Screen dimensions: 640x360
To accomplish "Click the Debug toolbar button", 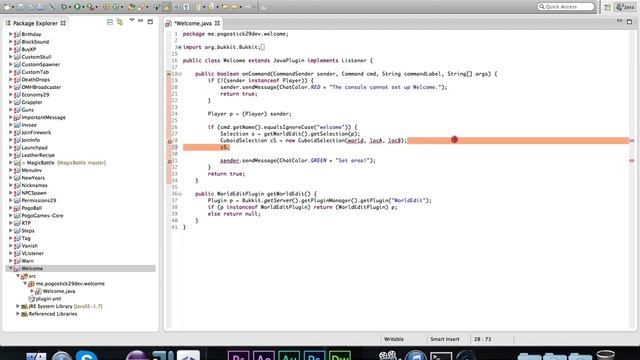I will click(64, 7).
